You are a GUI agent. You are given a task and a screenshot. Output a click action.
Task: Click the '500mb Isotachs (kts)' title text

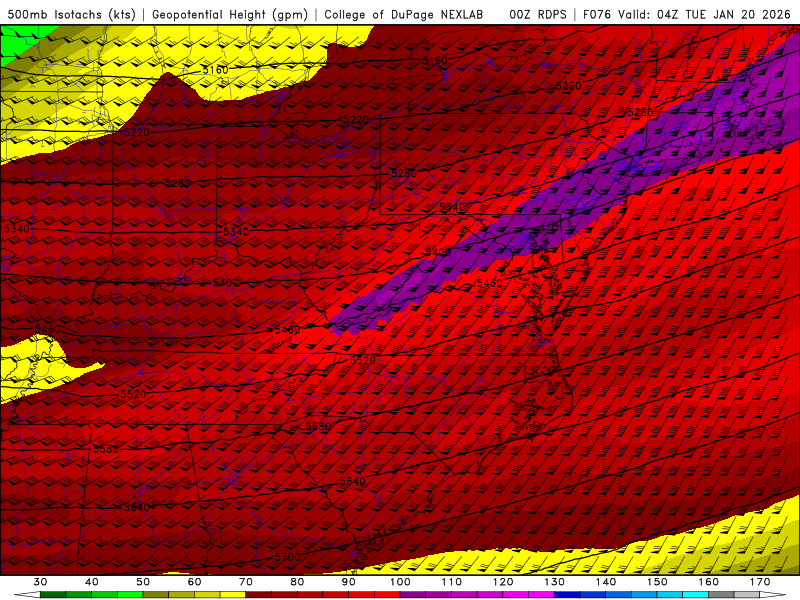(71, 14)
